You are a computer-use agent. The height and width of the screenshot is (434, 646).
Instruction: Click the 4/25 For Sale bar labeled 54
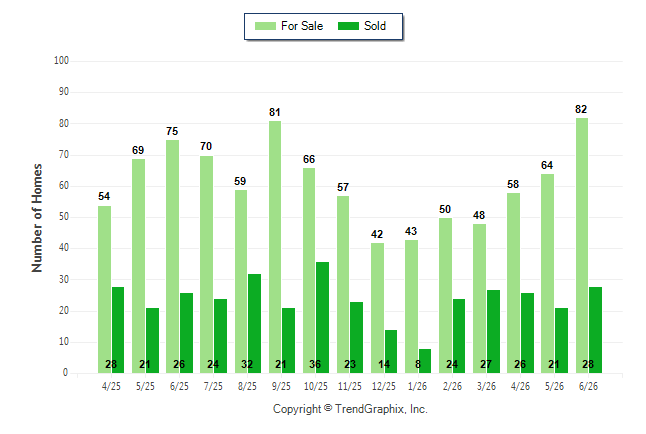click(104, 289)
